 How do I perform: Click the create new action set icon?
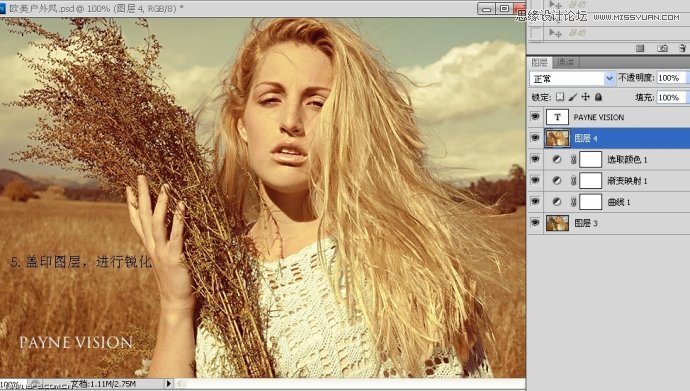click(x=640, y=48)
